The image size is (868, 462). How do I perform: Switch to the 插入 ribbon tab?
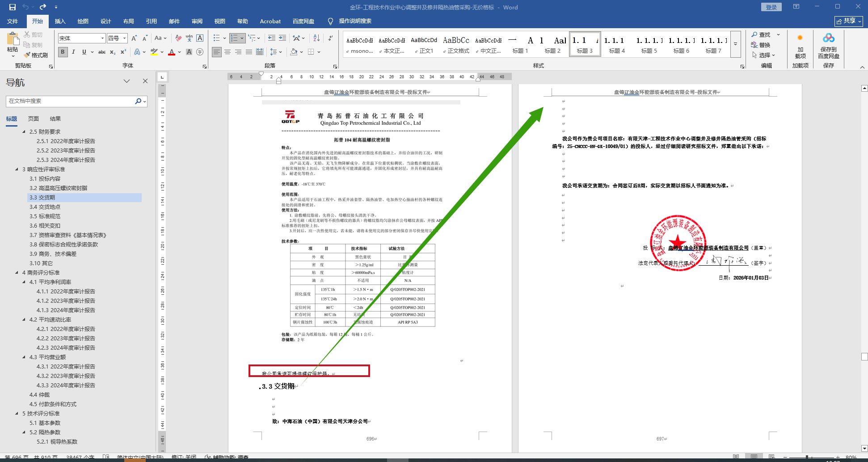pos(60,21)
